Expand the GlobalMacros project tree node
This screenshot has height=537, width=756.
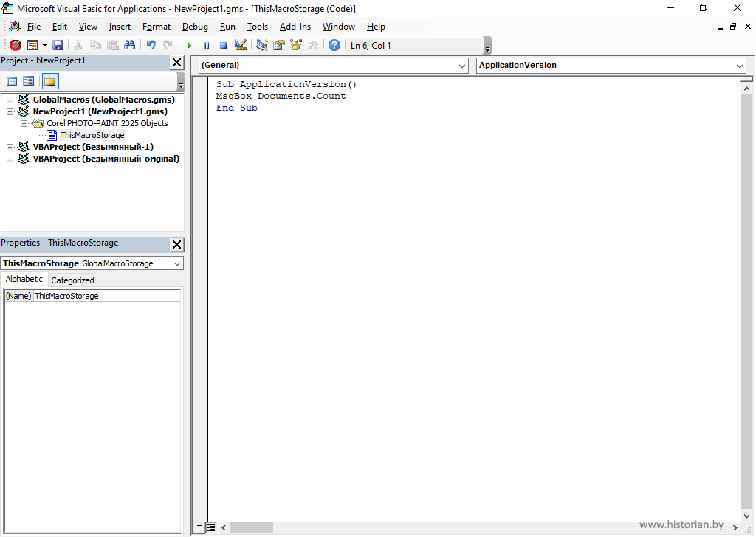point(10,100)
